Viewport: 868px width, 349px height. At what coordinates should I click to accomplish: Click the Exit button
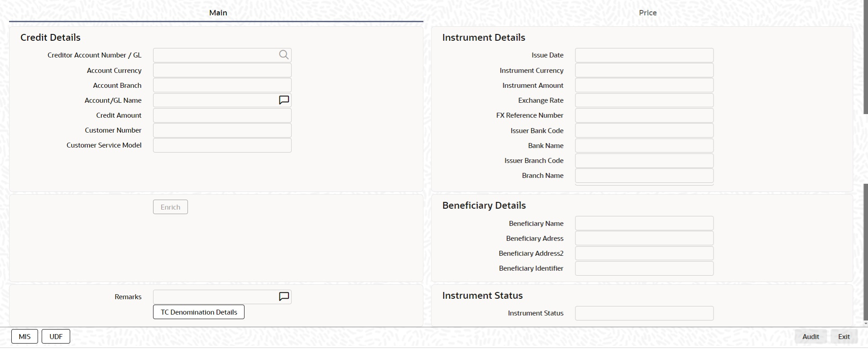pos(844,336)
